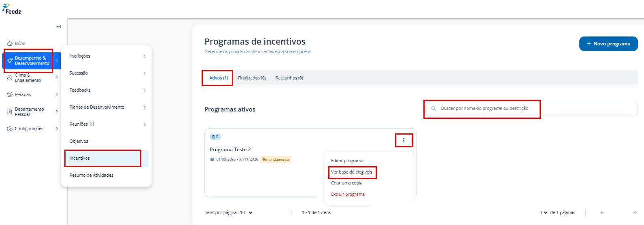Image resolution: width=644 pixels, height=225 pixels.
Task: Click the Departamento Pessoal badge icon
Action: coord(10,111)
